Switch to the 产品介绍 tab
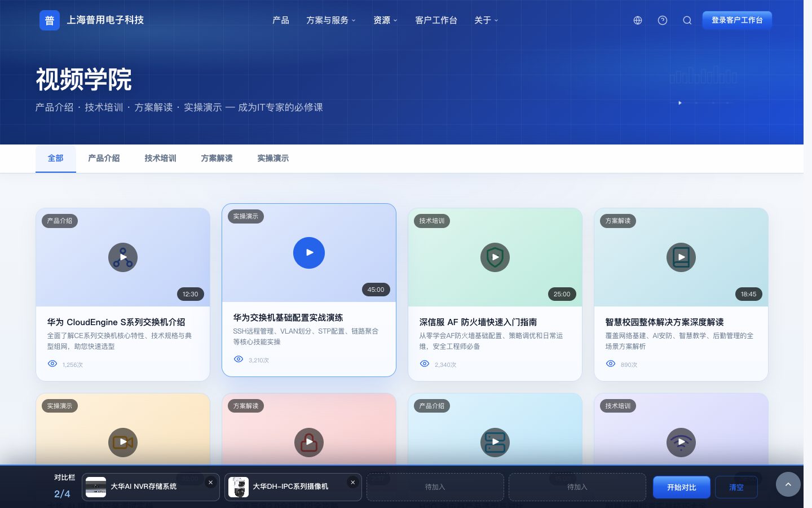The width and height of the screenshot is (812, 508). point(104,159)
